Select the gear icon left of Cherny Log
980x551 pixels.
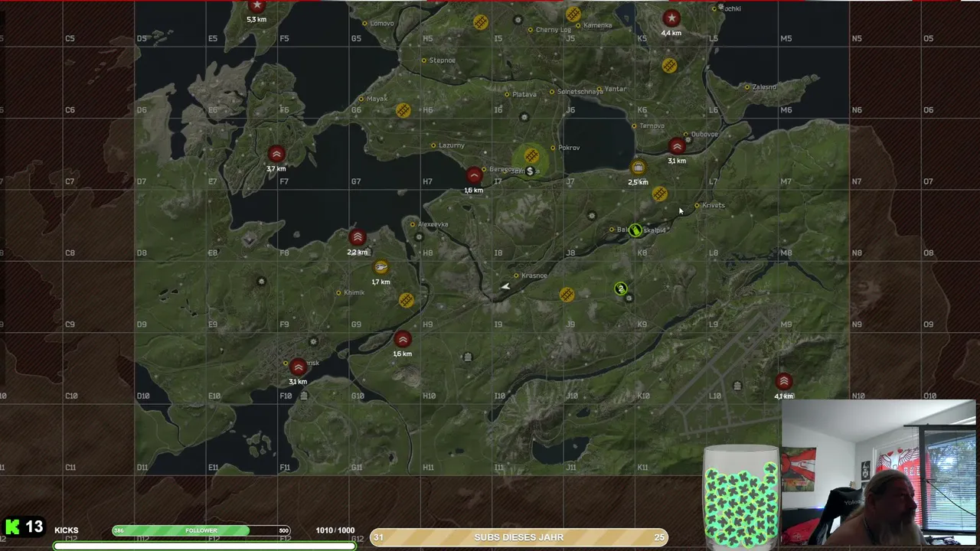(x=518, y=21)
